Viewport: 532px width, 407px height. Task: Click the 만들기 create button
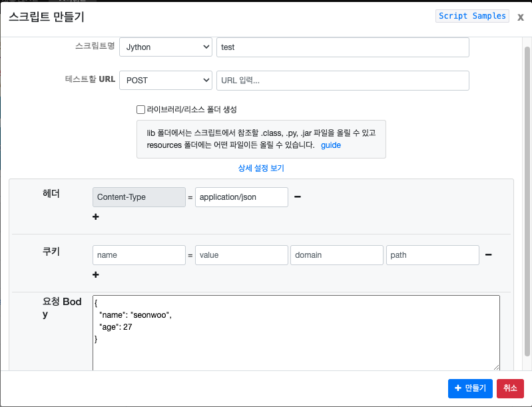(470, 388)
